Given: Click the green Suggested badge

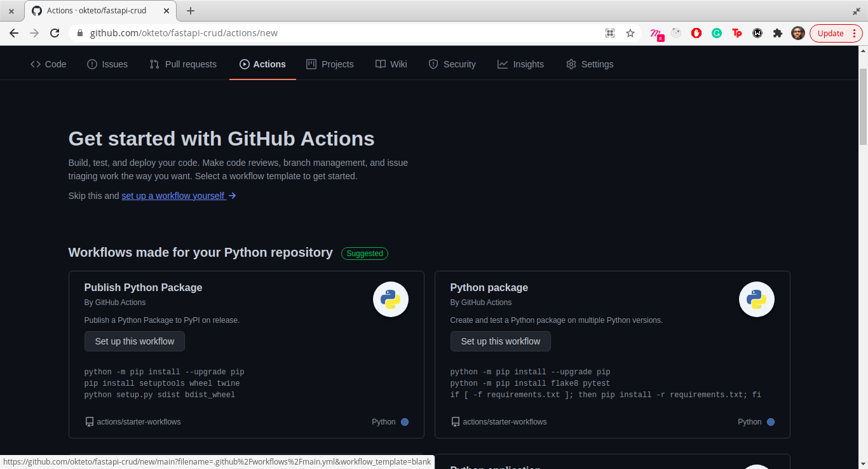Looking at the screenshot, I should [365, 254].
